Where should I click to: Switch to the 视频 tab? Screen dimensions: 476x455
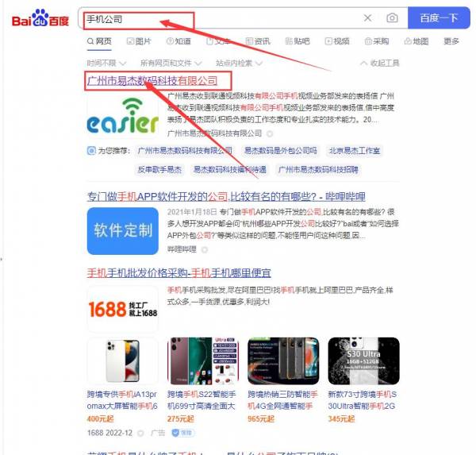(x=337, y=41)
